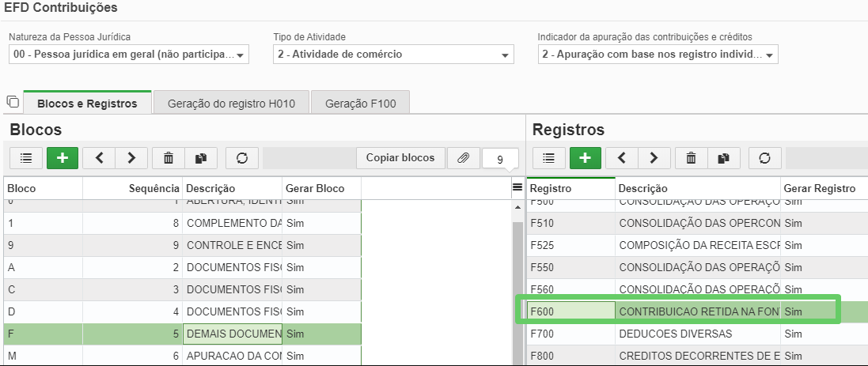The width and height of the screenshot is (868, 366).
Task: Sort by Gerar Registro column header
Action: pyautogui.click(x=824, y=188)
